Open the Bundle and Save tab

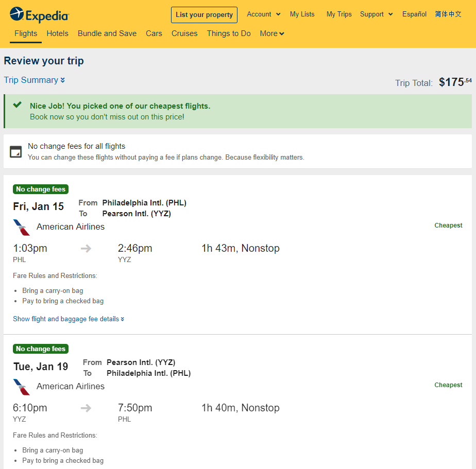(107, 33)
